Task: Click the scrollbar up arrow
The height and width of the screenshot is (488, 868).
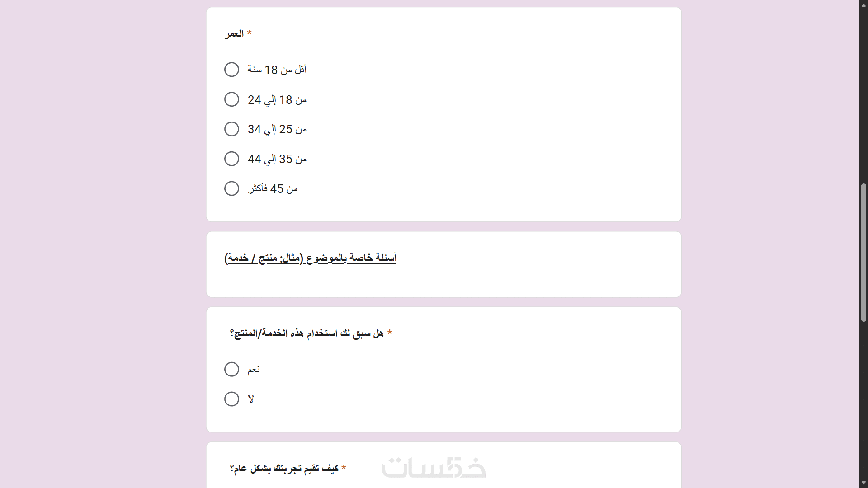Action: pos(863,5)
